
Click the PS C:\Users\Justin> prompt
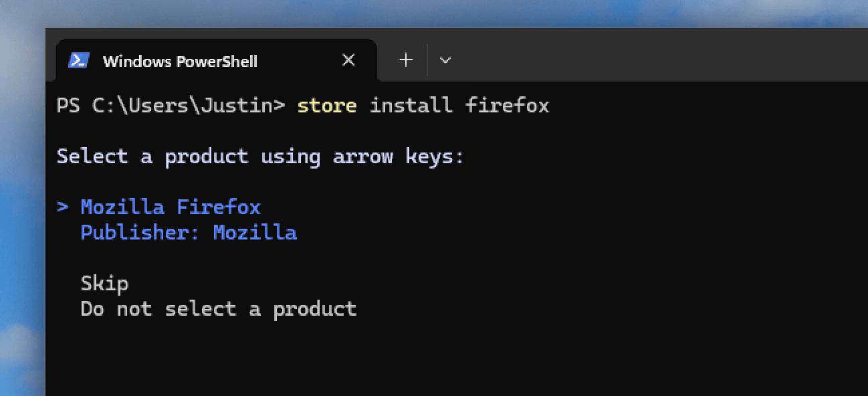tap(171, 106)
